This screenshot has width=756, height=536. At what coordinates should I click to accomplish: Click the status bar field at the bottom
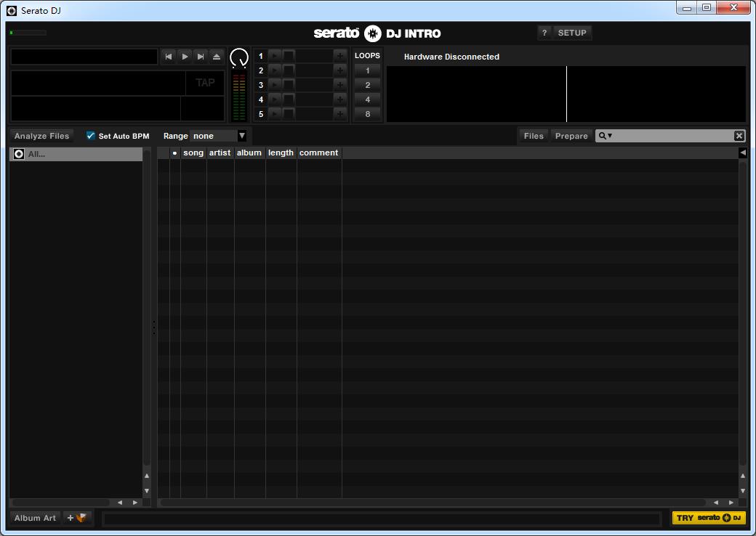(381, 519)
